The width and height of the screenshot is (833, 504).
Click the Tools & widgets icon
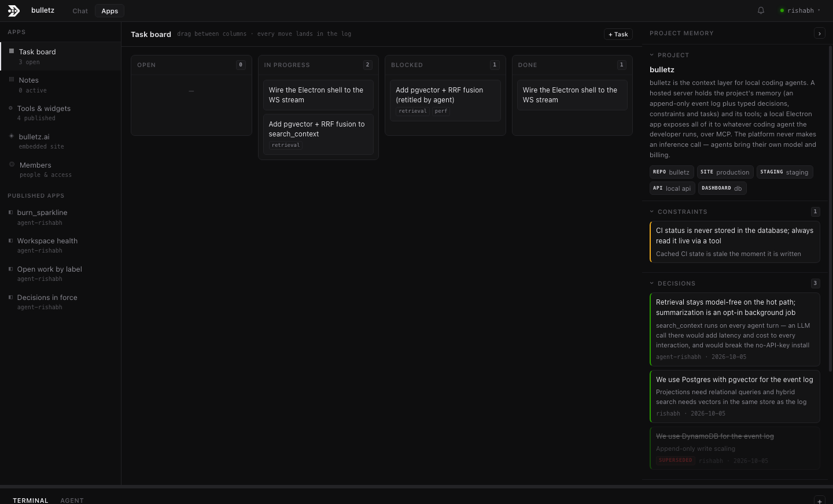click(x=10, y=108)
